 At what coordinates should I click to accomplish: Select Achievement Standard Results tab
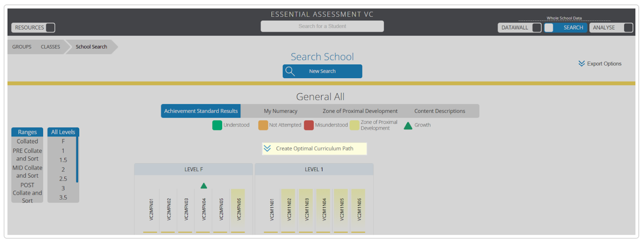point(201,111)
